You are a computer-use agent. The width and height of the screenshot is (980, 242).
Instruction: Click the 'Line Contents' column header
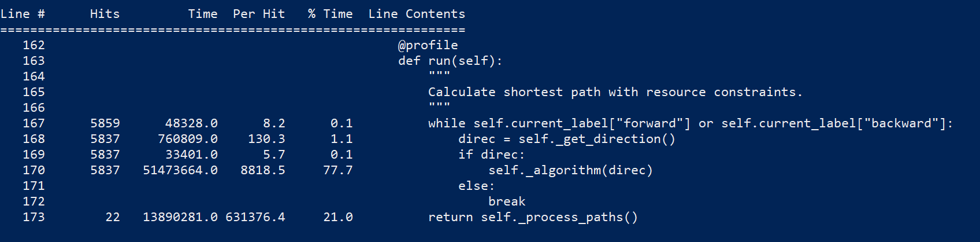tap(417, 14)
